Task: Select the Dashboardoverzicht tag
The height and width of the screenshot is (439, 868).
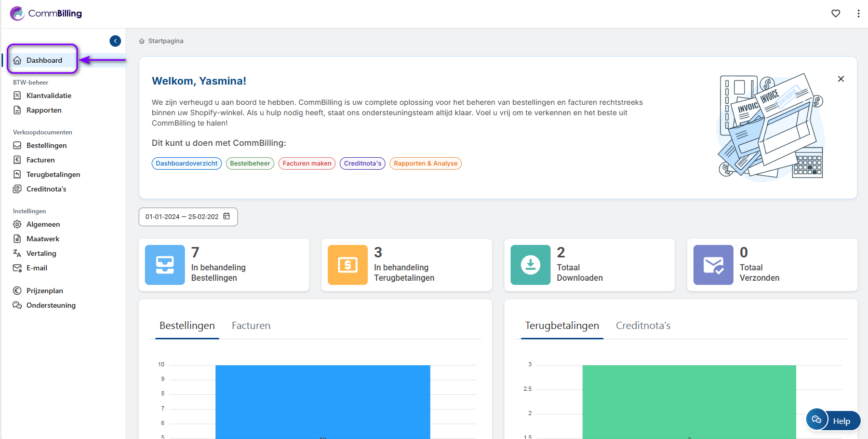Action: (x=186, y=163)
